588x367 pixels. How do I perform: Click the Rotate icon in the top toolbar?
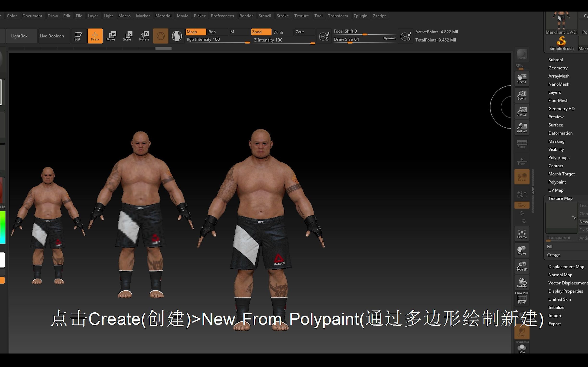pyautogui.click(x=144, y=36)
